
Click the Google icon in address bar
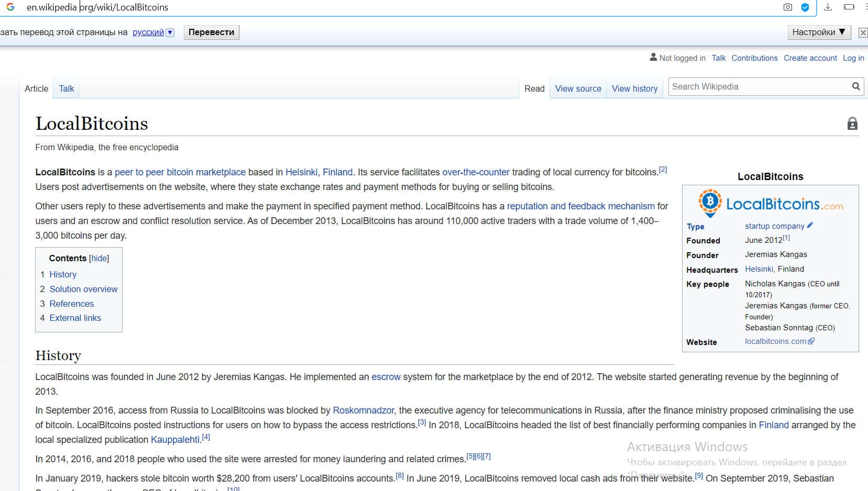point(10,7)
